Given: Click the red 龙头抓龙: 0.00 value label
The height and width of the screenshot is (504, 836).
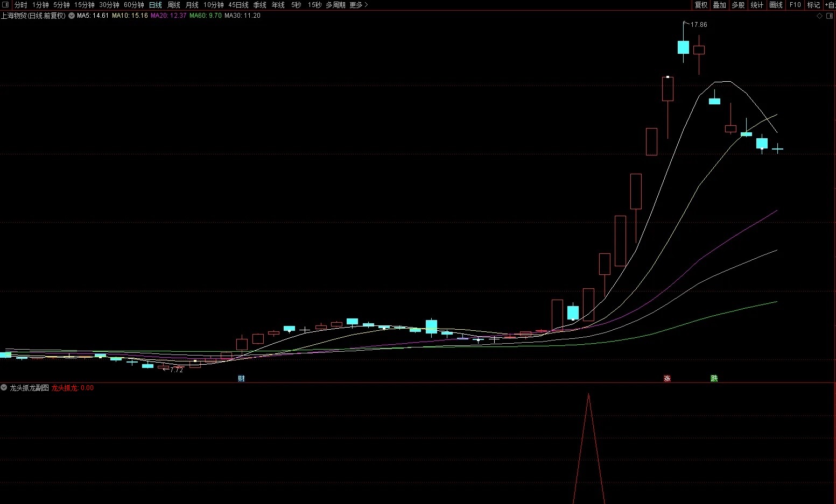Looking at the screenshot, I should tap(73, 388).
